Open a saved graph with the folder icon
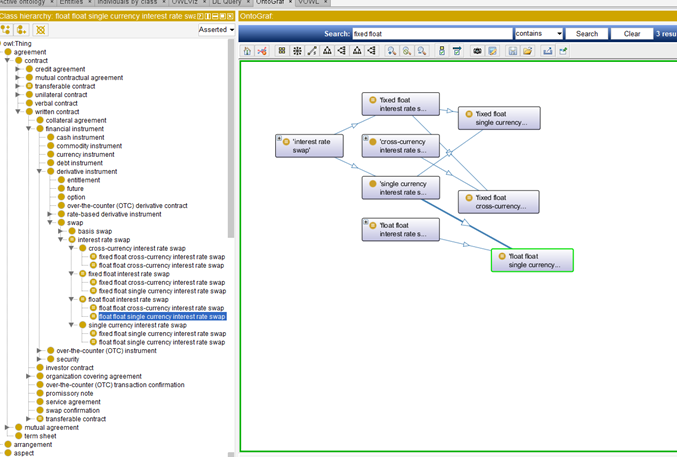The height and width of the screenshot is (457, 677). click(527, 51)
